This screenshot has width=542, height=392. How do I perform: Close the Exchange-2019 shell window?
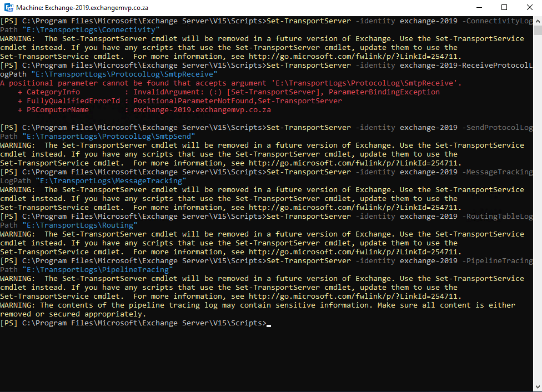pyautogui.click(x=530, y=7)
